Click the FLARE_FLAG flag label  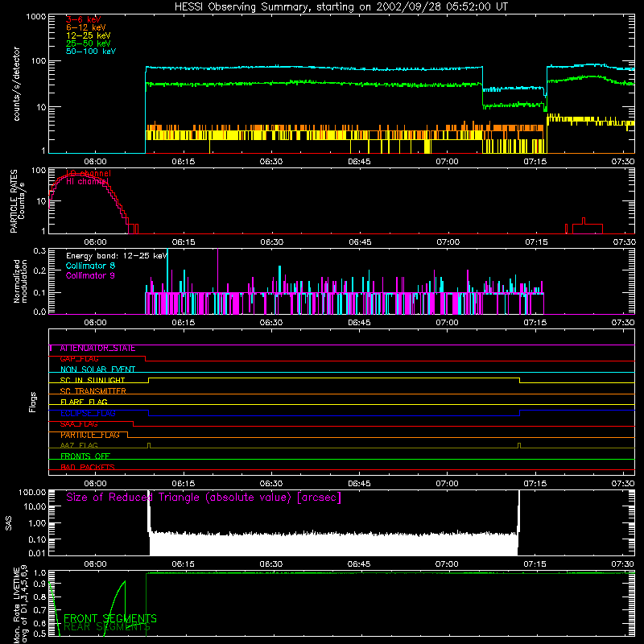pyautogui.click(x=84, y=402)
